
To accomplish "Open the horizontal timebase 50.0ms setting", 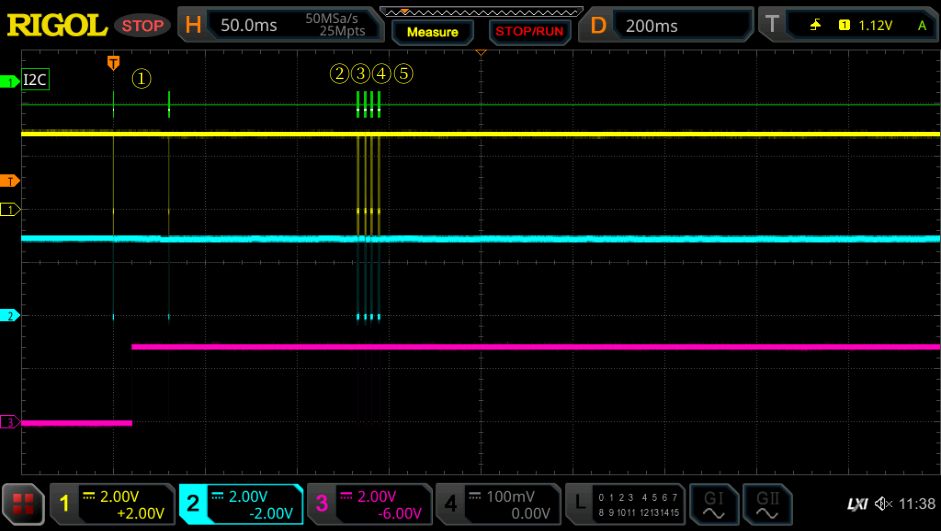I will coord(248,25).
